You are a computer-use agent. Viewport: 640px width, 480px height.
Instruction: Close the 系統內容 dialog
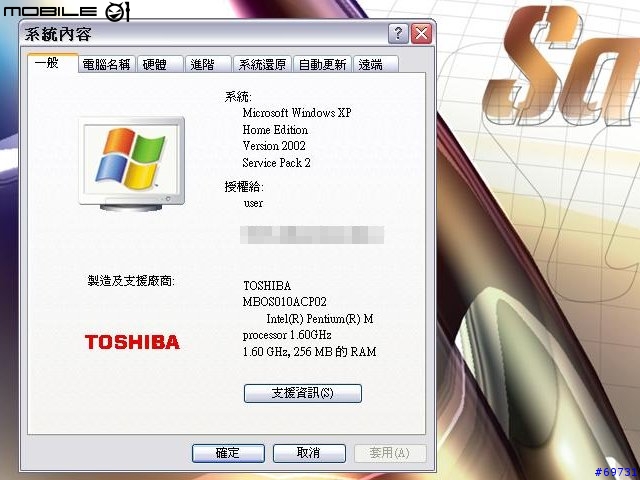(x=422, y=33)
